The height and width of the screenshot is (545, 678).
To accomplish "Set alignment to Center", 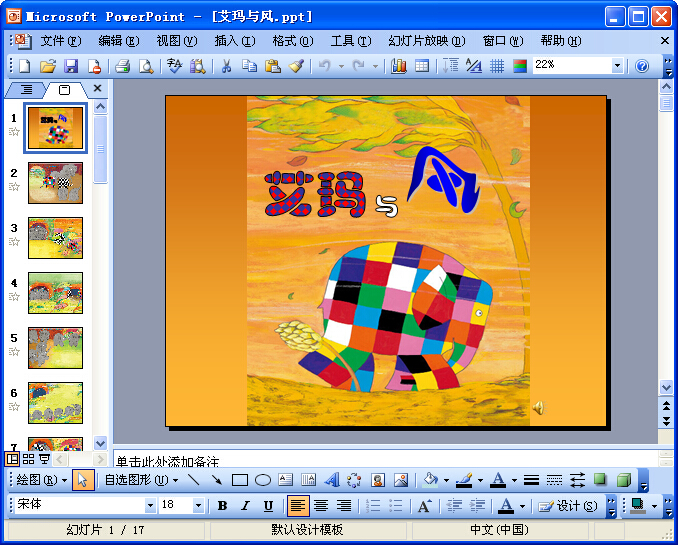I will [321, 506].
